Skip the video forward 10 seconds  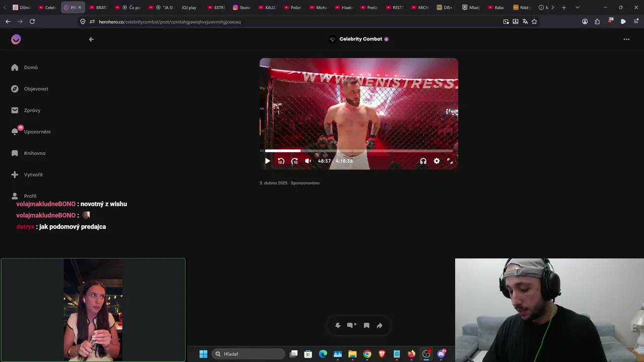(x=295, y=161)
